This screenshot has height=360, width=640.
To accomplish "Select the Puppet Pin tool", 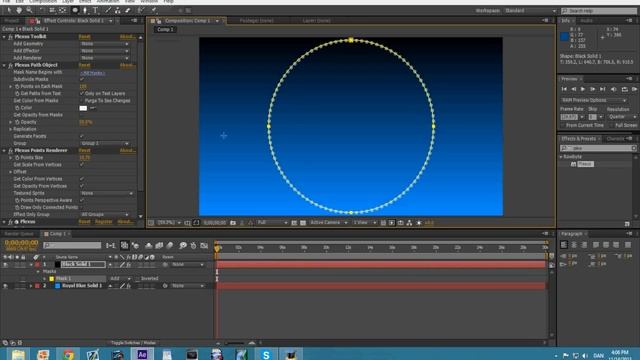I will [x=153, y=10].
